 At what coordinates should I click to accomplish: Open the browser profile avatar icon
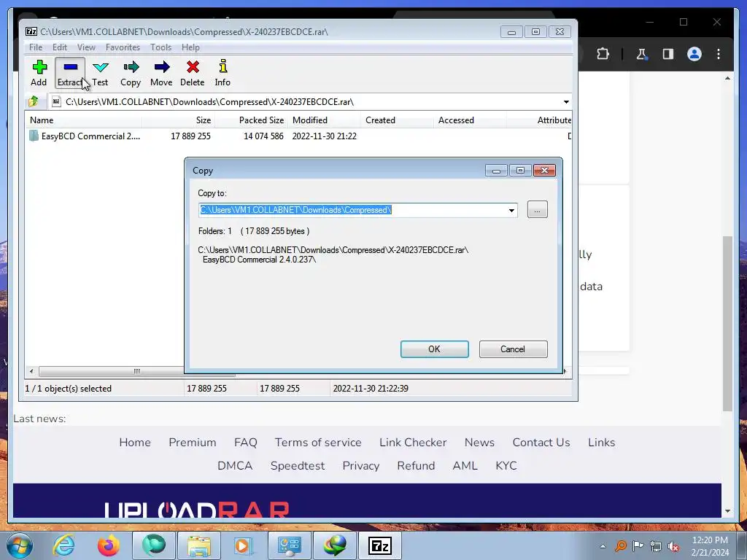(694, 54)
